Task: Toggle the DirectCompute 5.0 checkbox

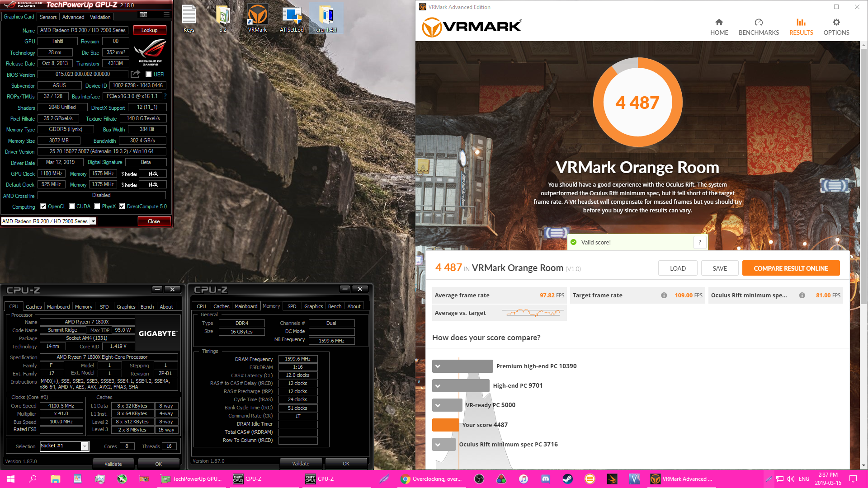Action: pyautogui.click(x=122, y=206)
